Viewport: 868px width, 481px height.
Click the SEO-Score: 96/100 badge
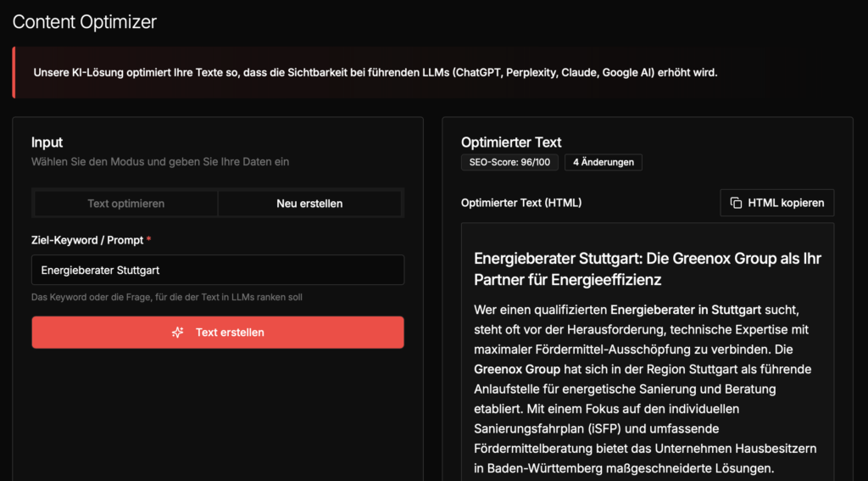pyautogui.click(x=509, y=162)
